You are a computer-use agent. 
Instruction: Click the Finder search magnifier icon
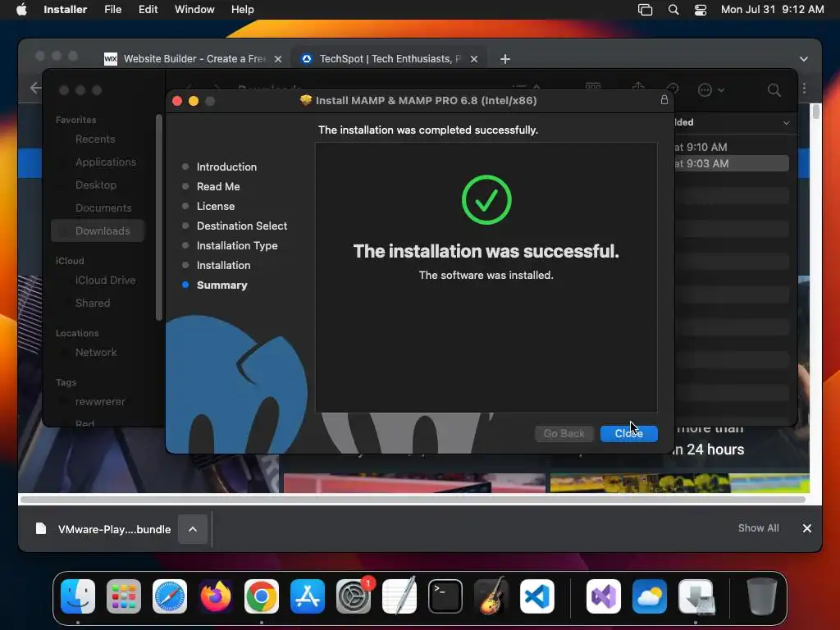tap(774, 90)
